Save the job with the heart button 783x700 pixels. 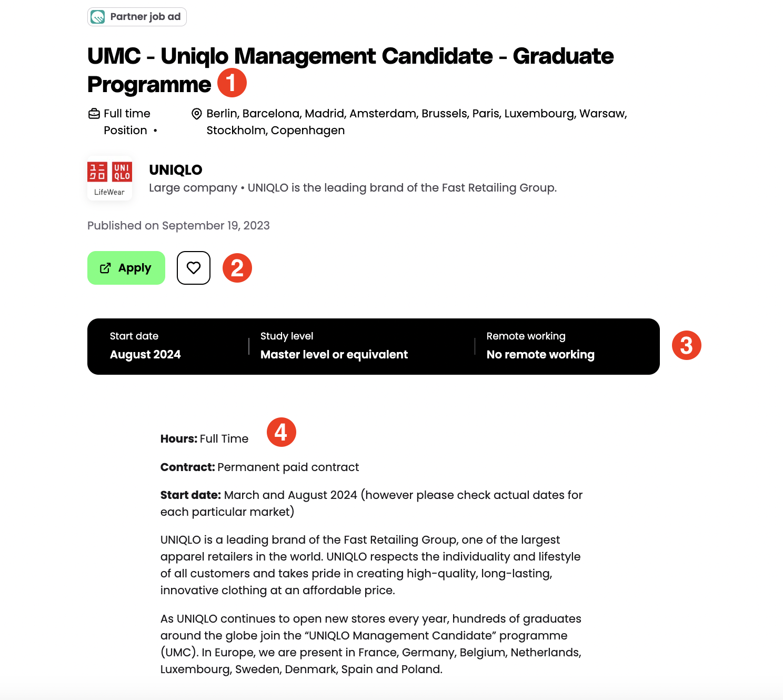[194, 268]
